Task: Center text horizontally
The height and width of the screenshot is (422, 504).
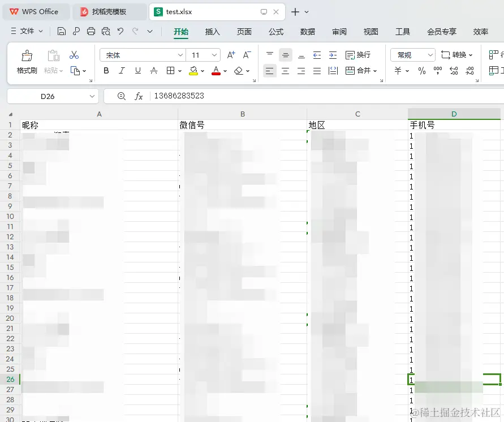Action: (x=286, y=71)
